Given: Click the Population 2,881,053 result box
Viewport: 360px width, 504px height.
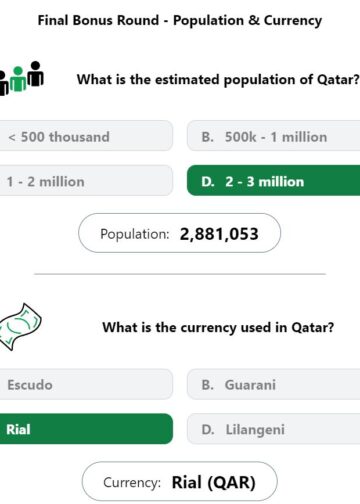Looking at the screenshot, I should click(x=180, y=233).
